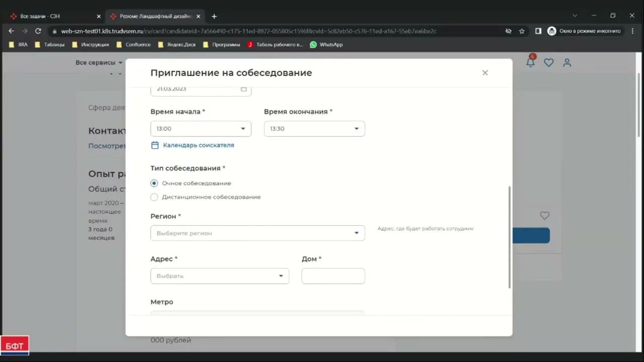Select remote interview radio button
The width and height of the screenshot is (644, 362).
(154, 197)
